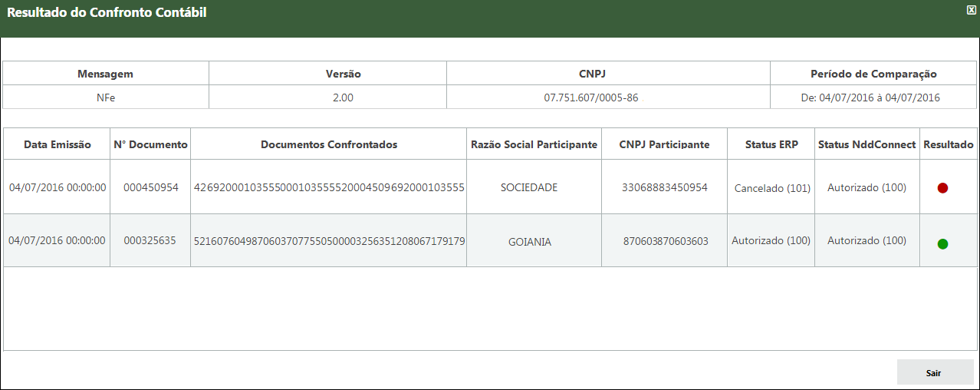
Task: Select the Razão Social Participante column header
Action: point(534,144)
